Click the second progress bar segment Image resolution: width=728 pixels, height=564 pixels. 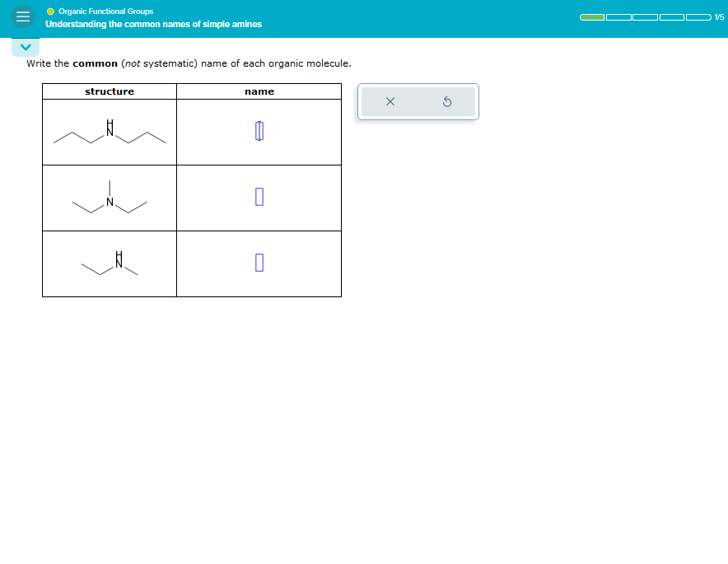[x=617, y=16]
